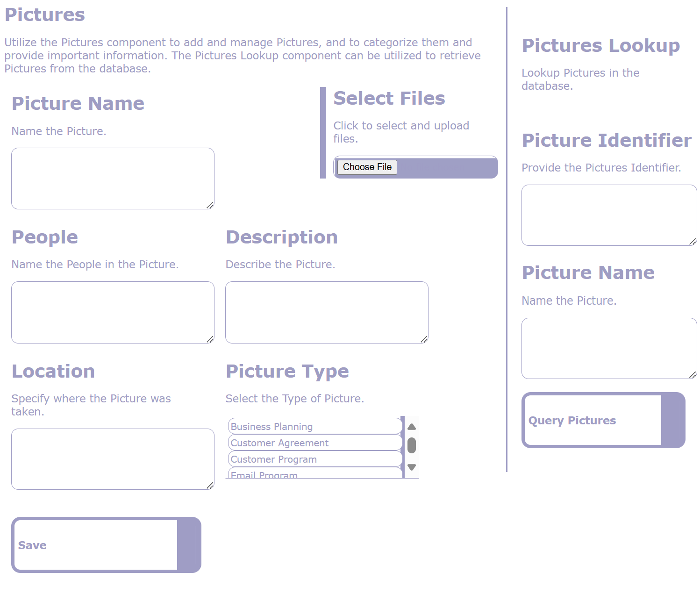Choose Customer Program from the type list
The width and height of the screenshot is (700, 601).
(314, 459)
